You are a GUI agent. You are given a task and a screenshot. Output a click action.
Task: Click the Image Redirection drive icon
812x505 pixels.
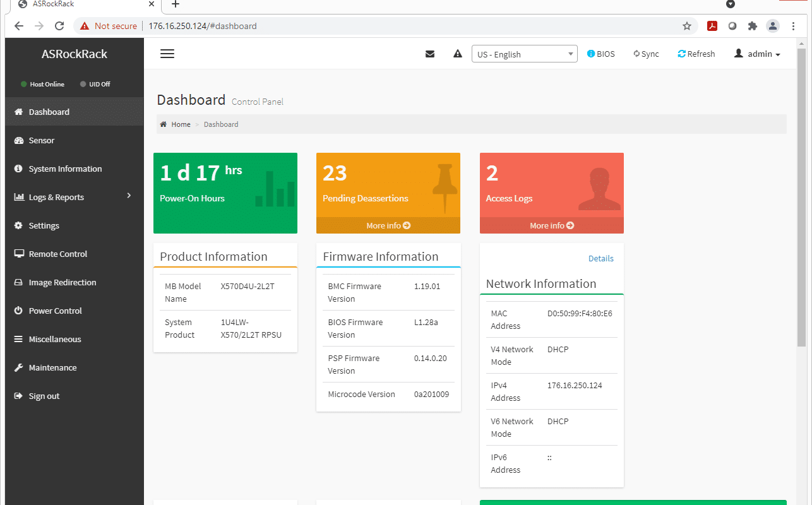tap(18, 282)
